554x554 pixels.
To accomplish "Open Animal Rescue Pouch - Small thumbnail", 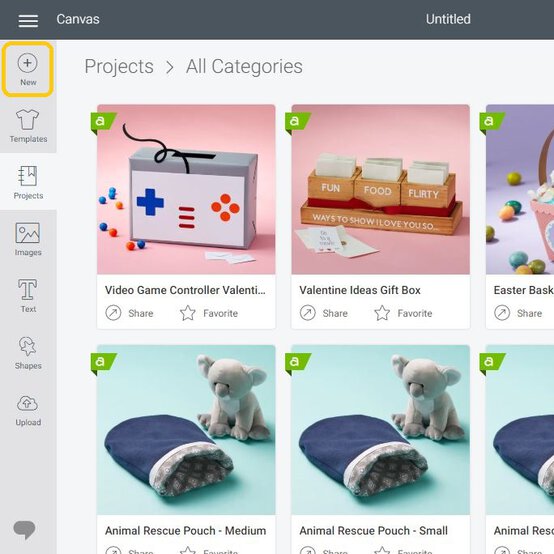I will [381, 430].
